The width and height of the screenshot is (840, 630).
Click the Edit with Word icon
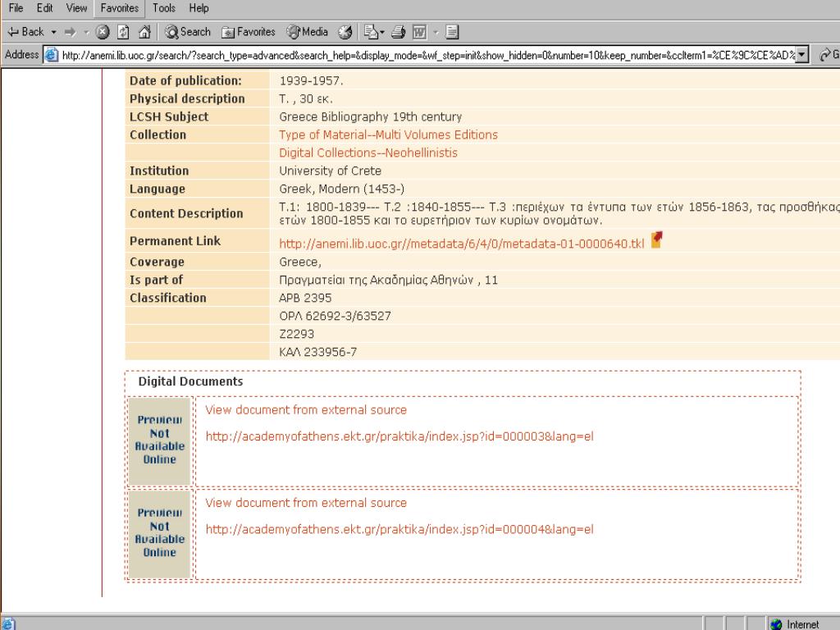tap(419, 32)
